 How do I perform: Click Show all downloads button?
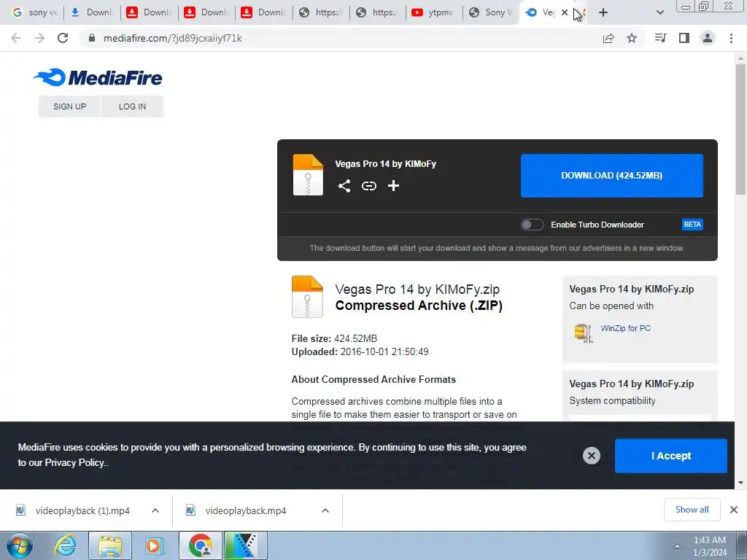692,510
